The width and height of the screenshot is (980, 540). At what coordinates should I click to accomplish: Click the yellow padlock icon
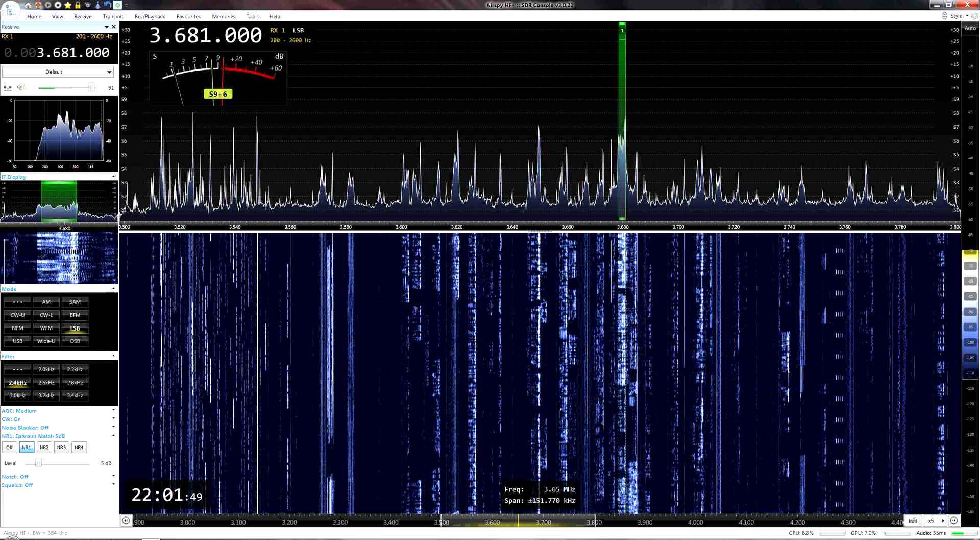click(x=78, y=5)
